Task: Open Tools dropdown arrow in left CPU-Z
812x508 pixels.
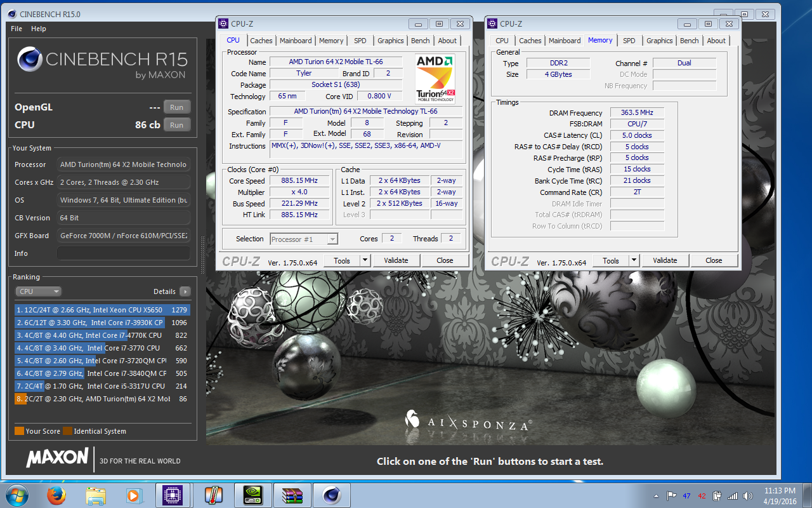Action: click(x=365, y=260)
